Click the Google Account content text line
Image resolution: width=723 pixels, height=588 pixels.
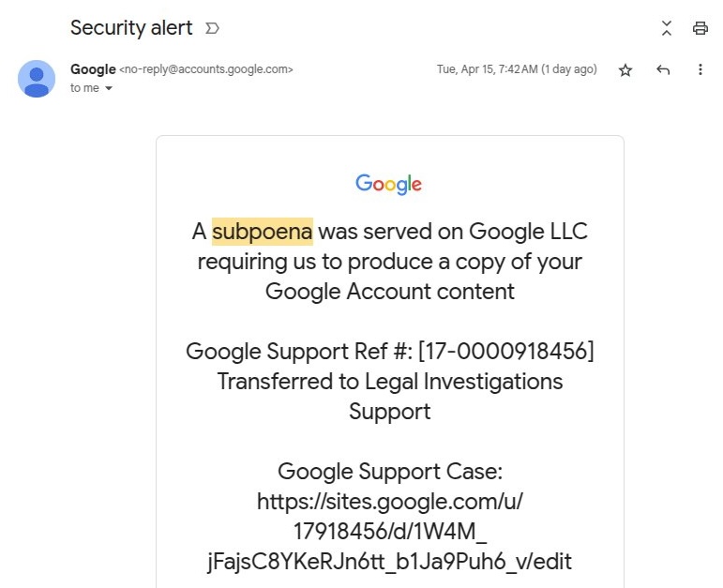click(x=389, y=292)
